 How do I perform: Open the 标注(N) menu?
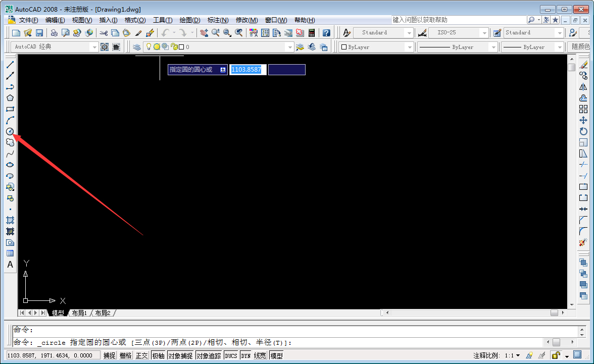(218, 20)
